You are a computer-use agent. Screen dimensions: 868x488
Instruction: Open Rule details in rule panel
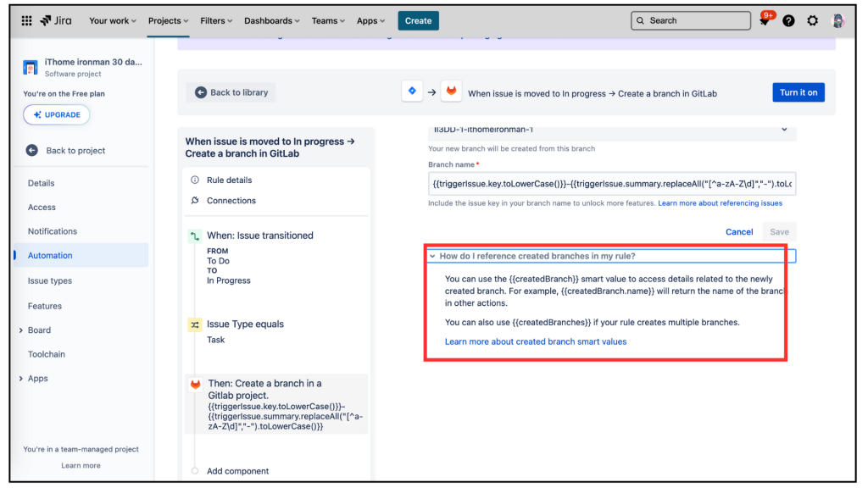point(229,180)
